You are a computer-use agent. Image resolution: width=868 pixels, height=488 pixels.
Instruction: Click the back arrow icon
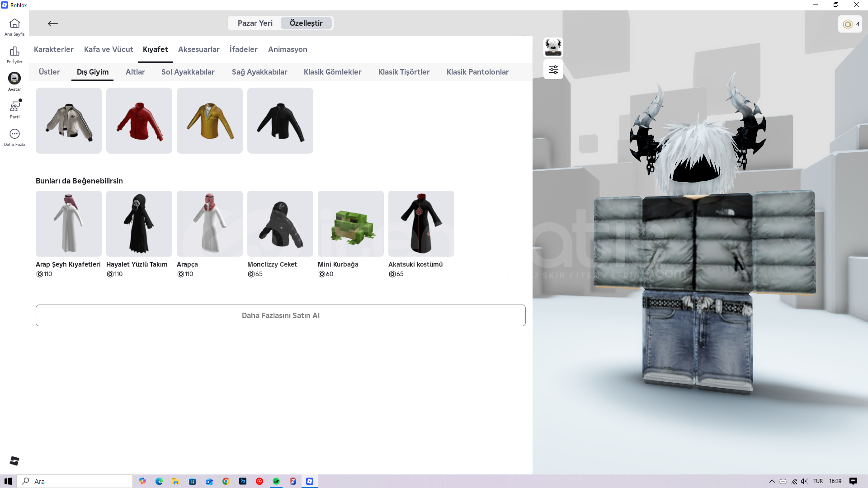pyautogui.click(x=53, y=23)
